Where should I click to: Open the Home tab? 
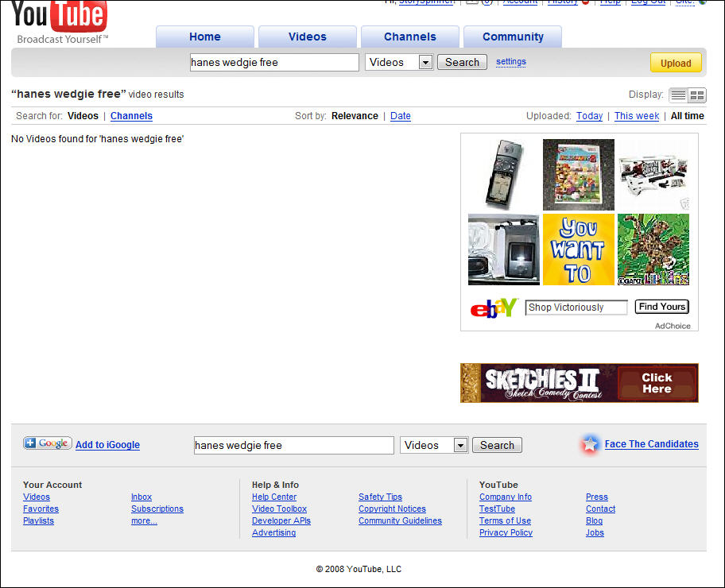coord(205,37)
